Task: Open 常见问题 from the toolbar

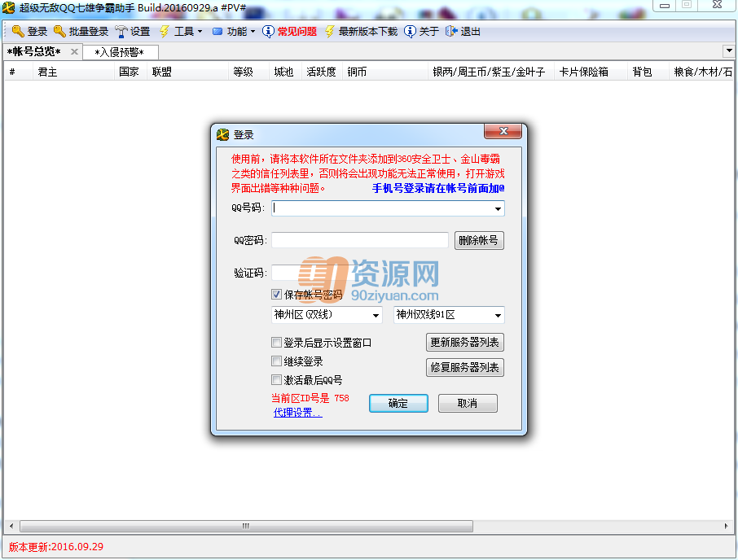Action: (x=289, y=32)
